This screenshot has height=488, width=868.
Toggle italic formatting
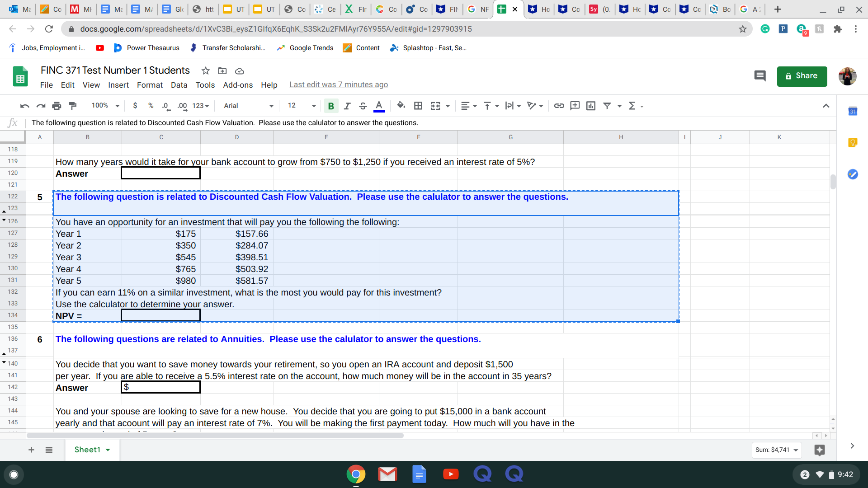click(347, 106)
